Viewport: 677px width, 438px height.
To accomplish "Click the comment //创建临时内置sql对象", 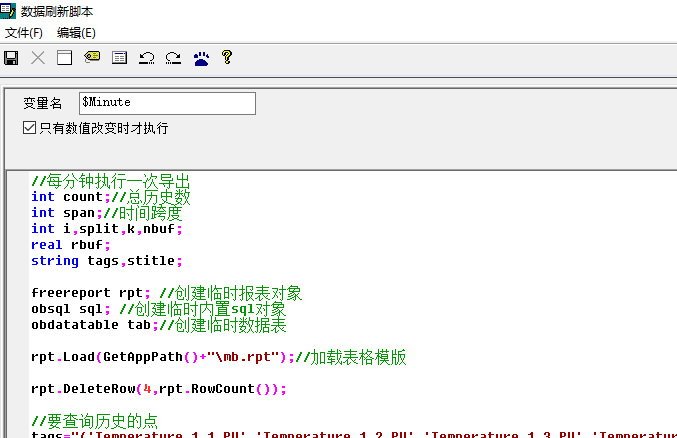I will (x=202, y=309).
